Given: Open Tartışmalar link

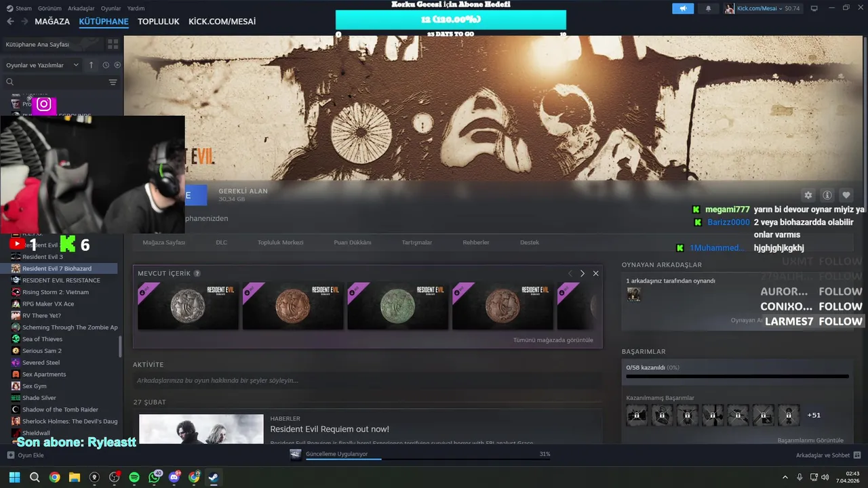Looking at the screenshot, I should [417, 242].
